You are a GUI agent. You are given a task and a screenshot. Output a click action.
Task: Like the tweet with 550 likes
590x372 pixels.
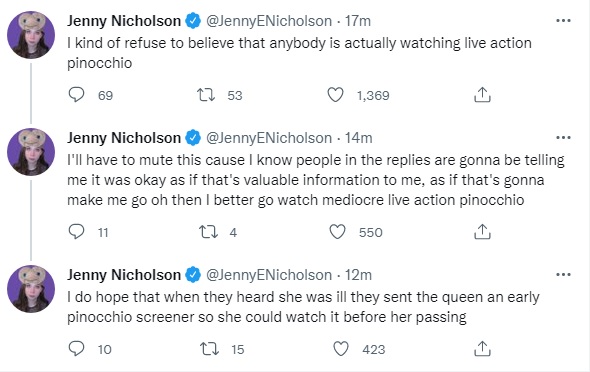click(337, 232)
